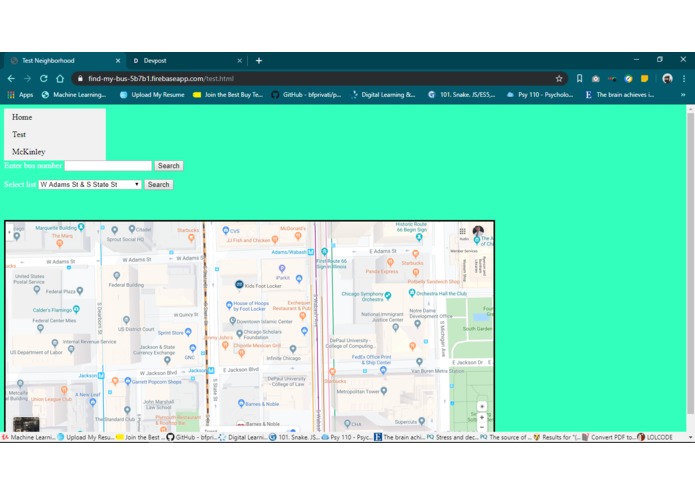Viewport: 695px width, 494px height.
Task: Zoom out the map with the minus button
Action: [482, 427]
